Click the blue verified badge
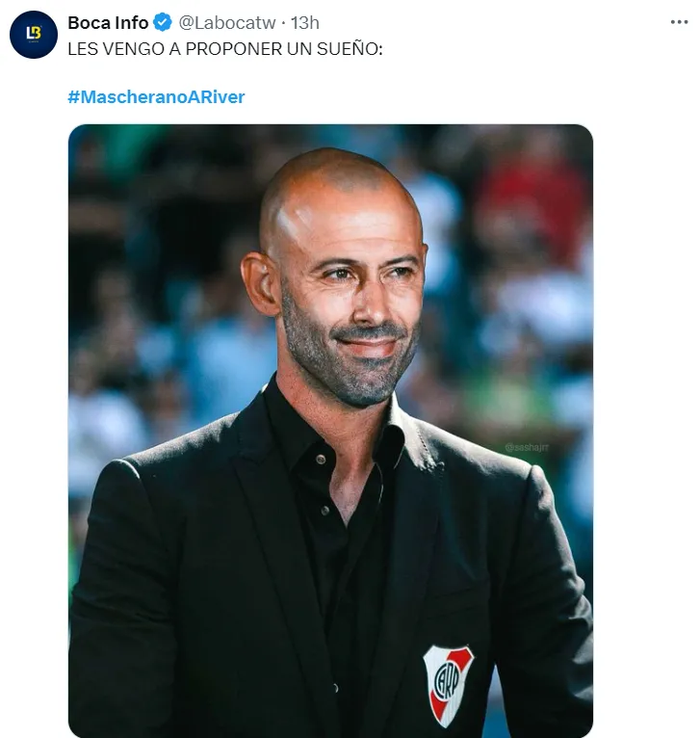Image resolution: width=700 pixels, height=738 pixels. pyautogui.click(x=163, y=22)
